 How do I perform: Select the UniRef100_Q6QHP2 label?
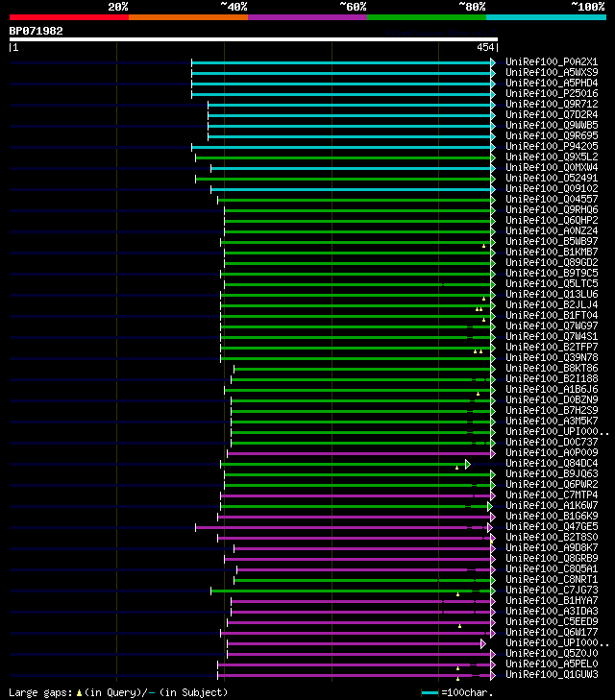coord(552,220)
